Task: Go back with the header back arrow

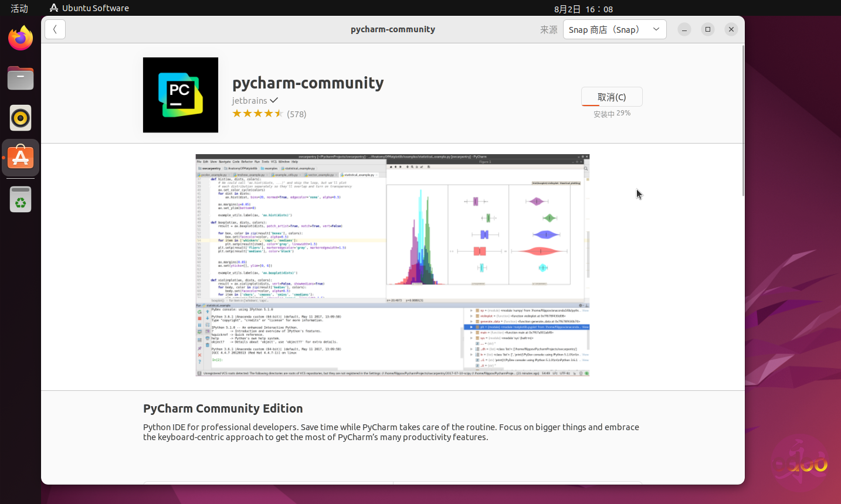Action: tap(55, 29)
